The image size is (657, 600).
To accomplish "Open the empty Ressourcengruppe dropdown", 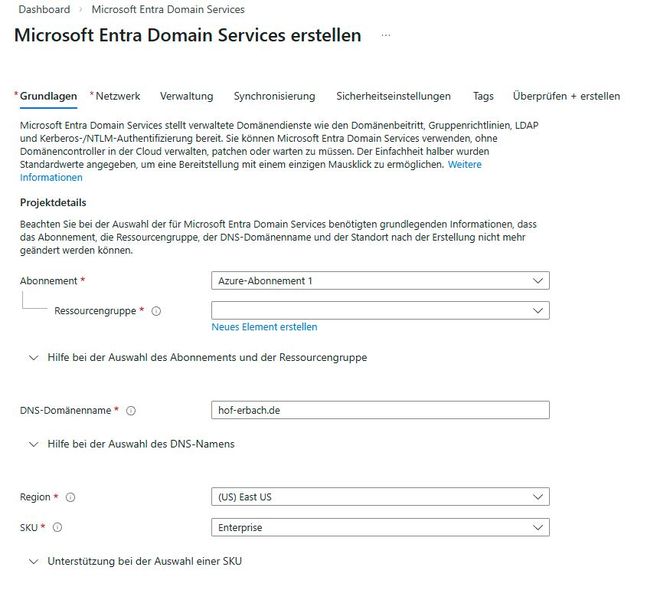I will tap(380, 310).
